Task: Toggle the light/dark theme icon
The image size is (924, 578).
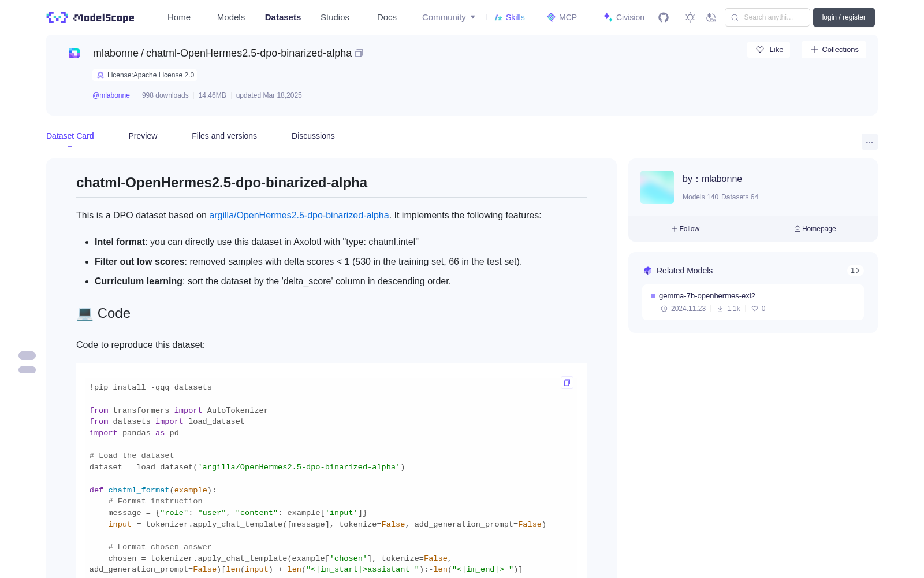Action: [690, 17]
